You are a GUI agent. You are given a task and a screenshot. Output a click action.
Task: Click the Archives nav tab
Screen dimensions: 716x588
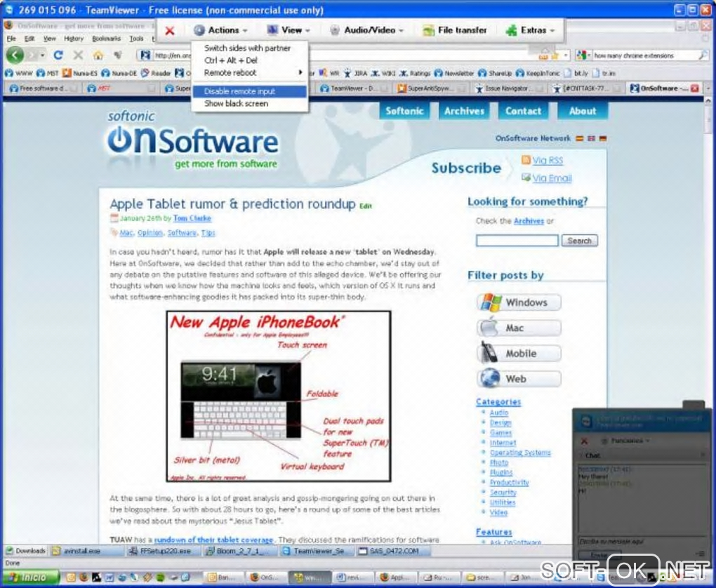point(464,111)
